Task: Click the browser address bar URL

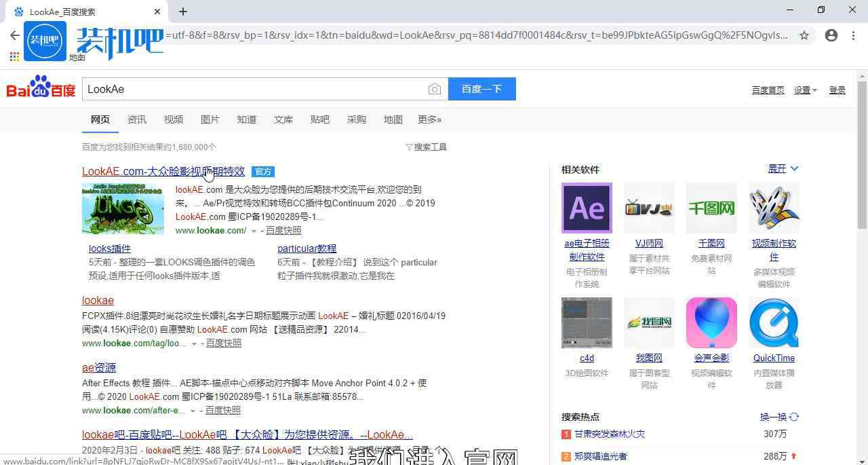Action: point(477,35)
